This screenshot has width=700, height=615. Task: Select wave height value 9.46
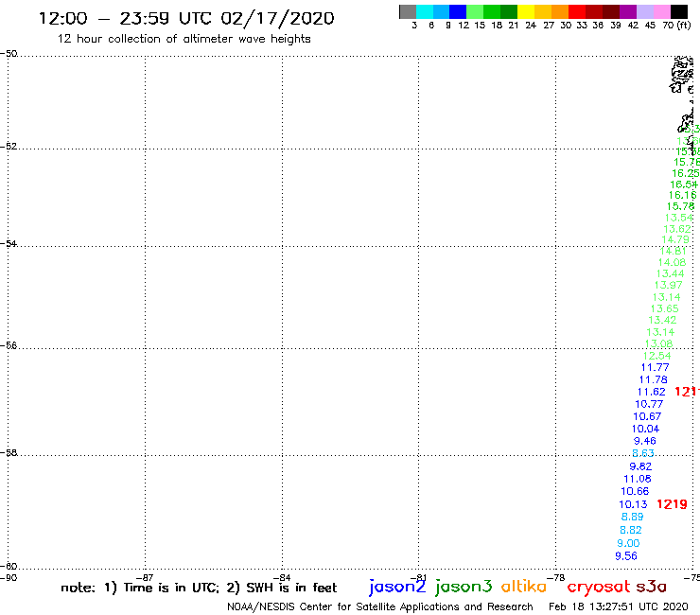pos(645,441)
